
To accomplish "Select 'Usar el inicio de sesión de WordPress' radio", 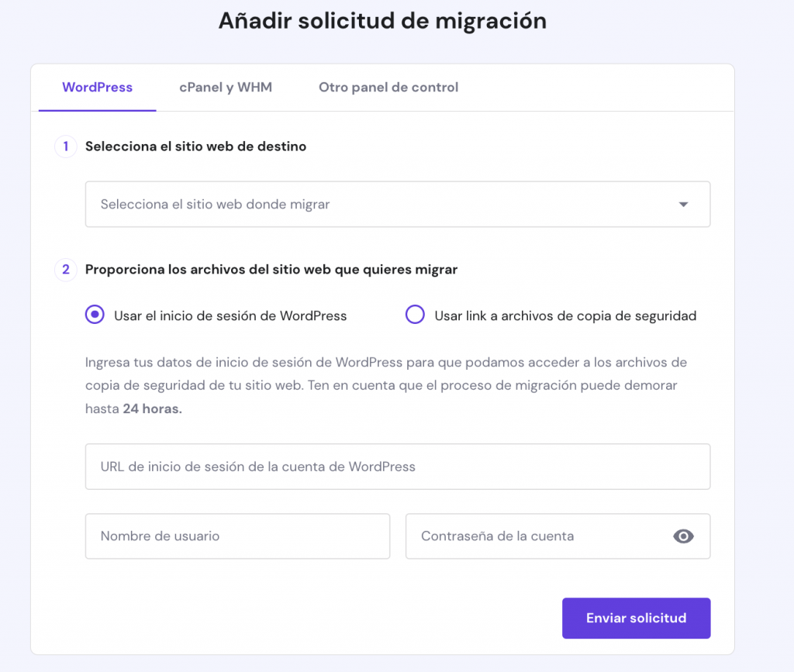I will tap(95, 315).
